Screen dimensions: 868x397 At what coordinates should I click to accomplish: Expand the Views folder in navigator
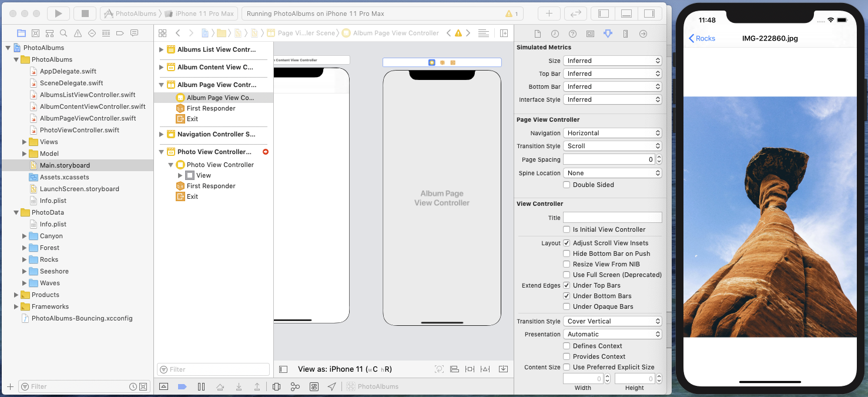tap(25, 142)
